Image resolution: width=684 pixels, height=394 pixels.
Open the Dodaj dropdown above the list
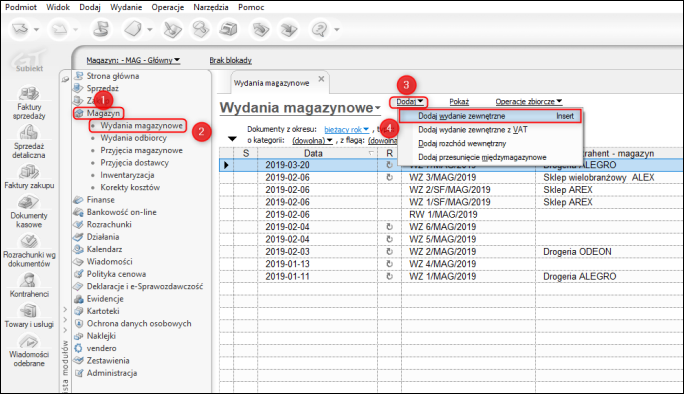click(409, 102)
